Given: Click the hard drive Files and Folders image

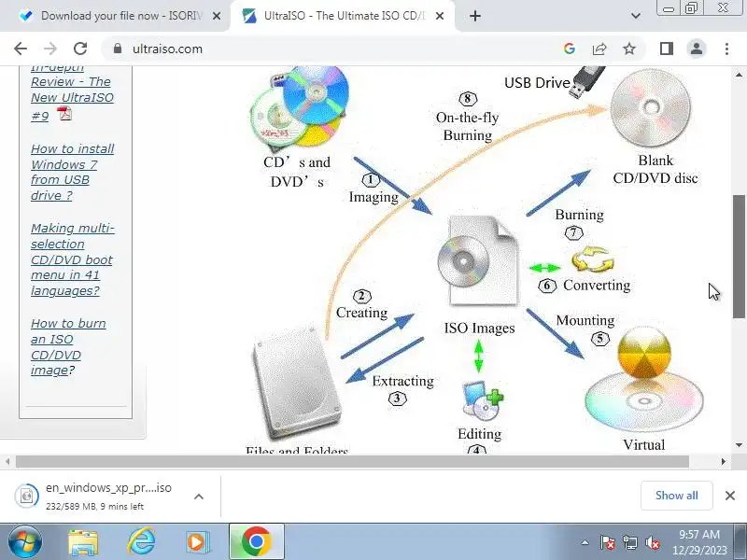Looking at the screenshot, I should pos(297,384).
